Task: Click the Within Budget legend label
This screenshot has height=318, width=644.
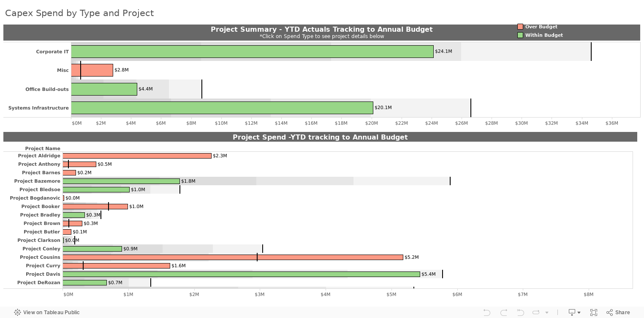Action: point(544,35)
